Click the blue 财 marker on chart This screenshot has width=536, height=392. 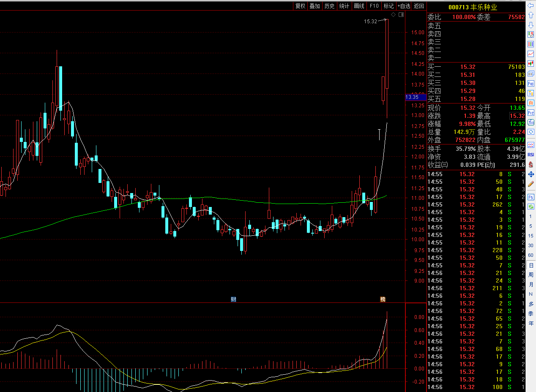pyautogui.click(x=233, y=299)
